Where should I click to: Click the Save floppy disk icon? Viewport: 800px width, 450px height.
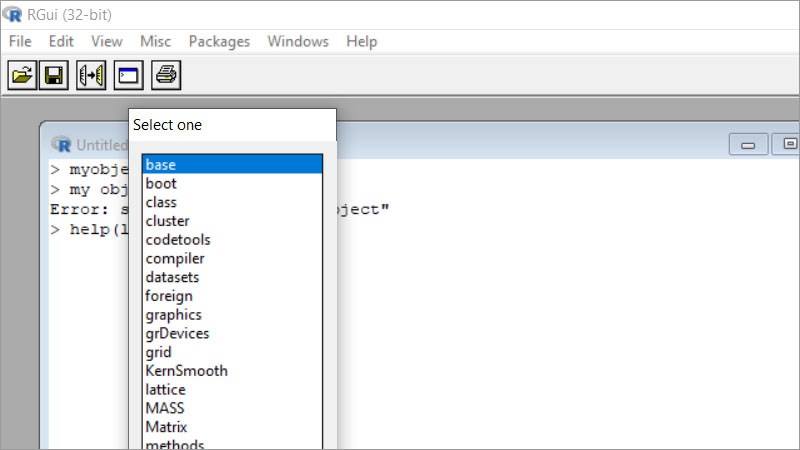coord(54,76)
